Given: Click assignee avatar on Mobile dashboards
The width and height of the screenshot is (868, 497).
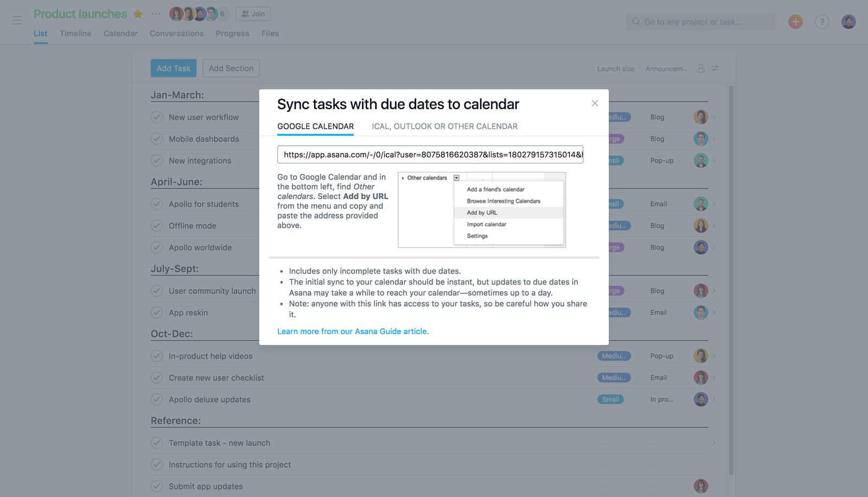Looking at the screenshot, I should click(x=701, y=139).
